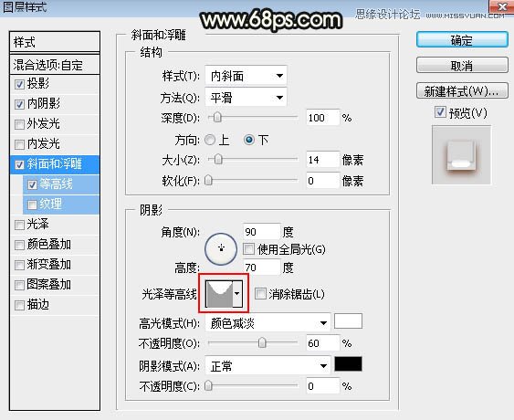Select direction 上 radio button

(x=210, y=140)
